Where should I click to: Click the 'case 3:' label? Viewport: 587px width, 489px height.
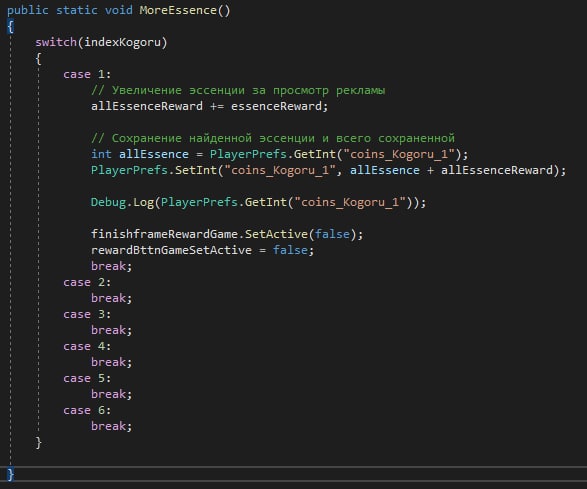click(87, 314)
